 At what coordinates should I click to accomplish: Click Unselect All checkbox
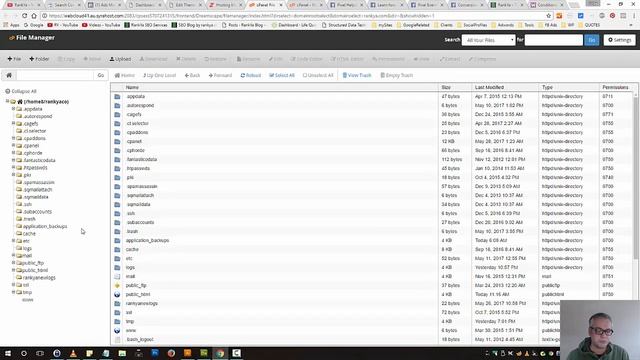coord(318,75)
